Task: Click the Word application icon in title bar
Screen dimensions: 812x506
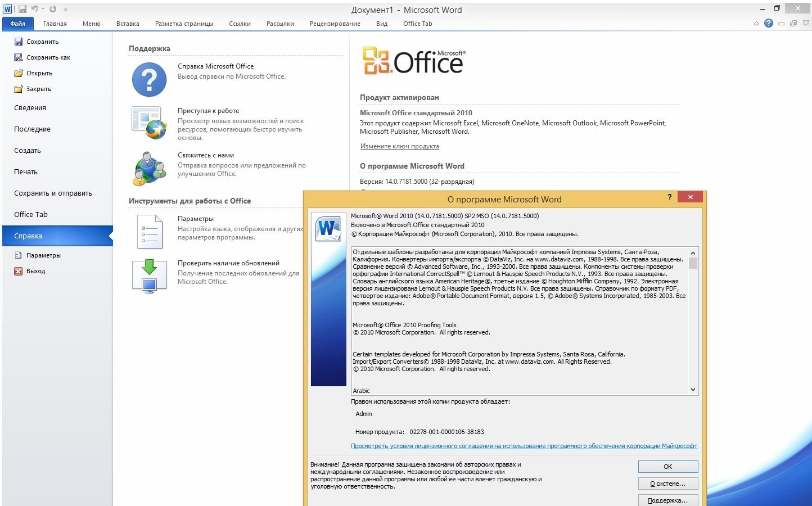Action: point(7,9)
